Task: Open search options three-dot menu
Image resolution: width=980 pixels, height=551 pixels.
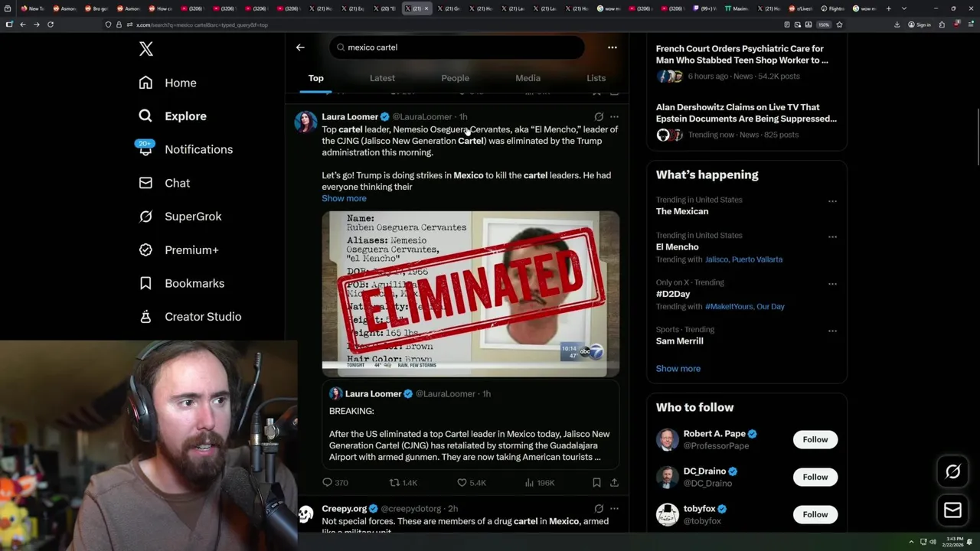Action: (x=612, y=47)
